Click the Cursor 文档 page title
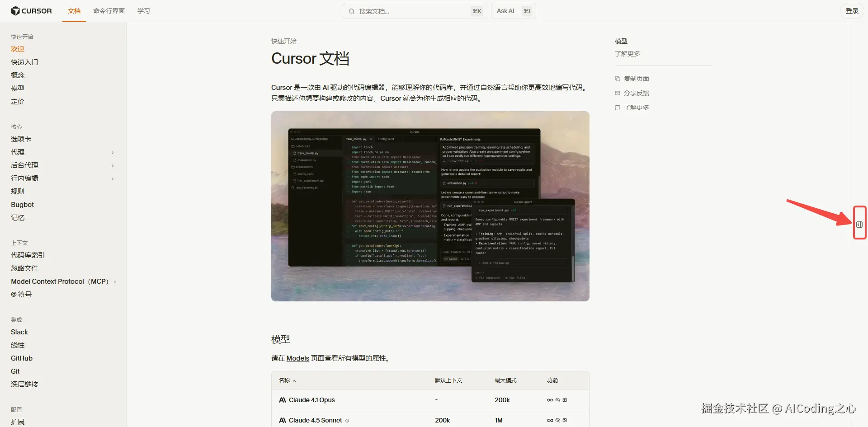Image resolution: width=868 pixels, height=427 pixels. click(x=310, y=59)
